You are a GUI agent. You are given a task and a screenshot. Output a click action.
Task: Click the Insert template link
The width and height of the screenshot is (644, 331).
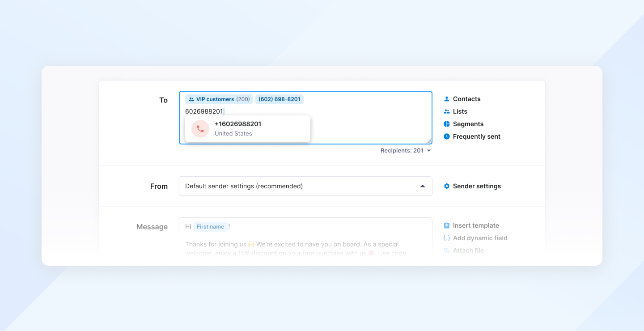click(x=476, y=225)
